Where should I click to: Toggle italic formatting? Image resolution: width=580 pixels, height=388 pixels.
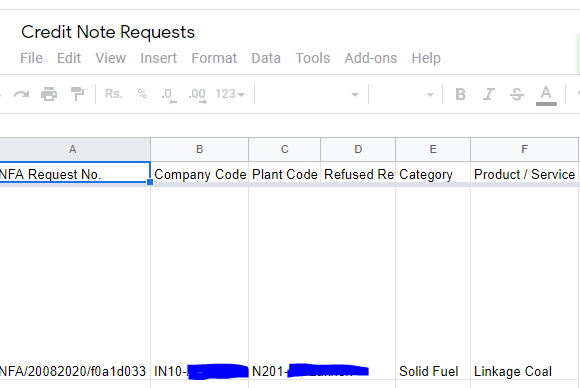(x=489, y=94)
